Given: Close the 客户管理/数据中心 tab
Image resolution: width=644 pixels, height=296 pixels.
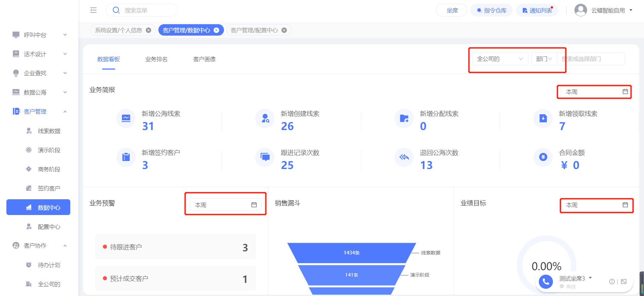Looking at the screenshot, I should click(x=217, y=30).
